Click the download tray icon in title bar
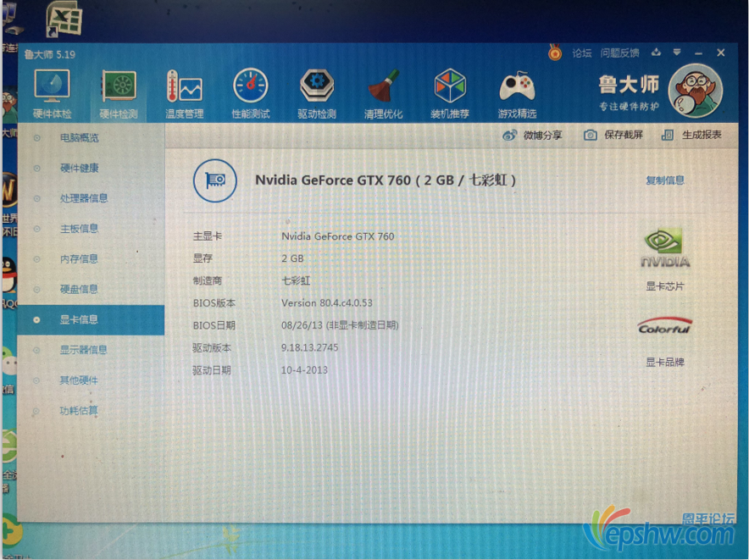Screen dimensions: 749x560 tap(657, 52)
